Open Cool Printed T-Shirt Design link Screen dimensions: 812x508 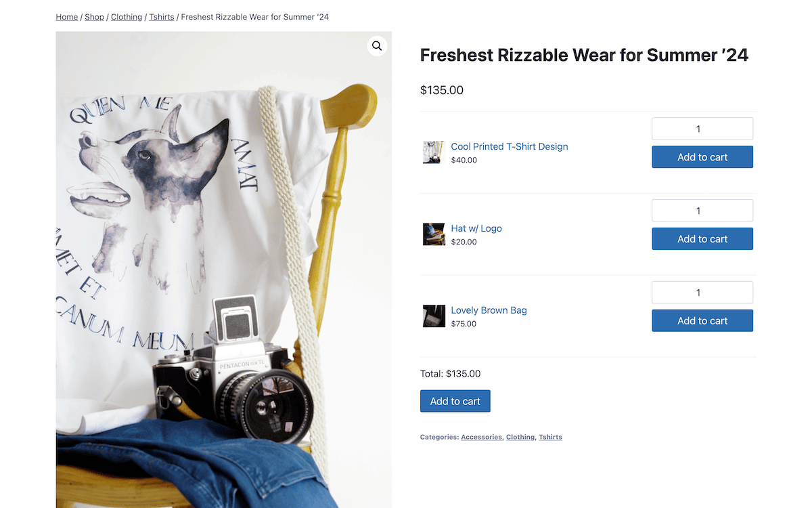click(510, 146)
